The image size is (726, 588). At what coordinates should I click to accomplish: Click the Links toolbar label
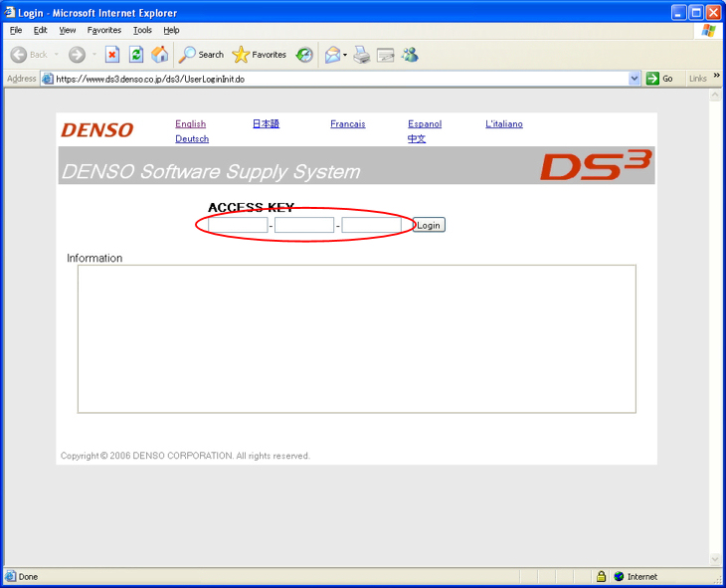tap(698, 79)
